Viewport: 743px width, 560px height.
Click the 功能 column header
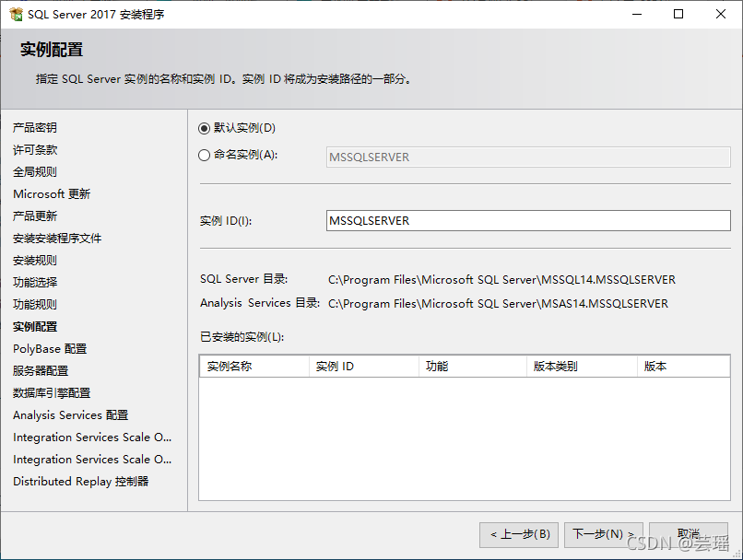pos(473,367)
